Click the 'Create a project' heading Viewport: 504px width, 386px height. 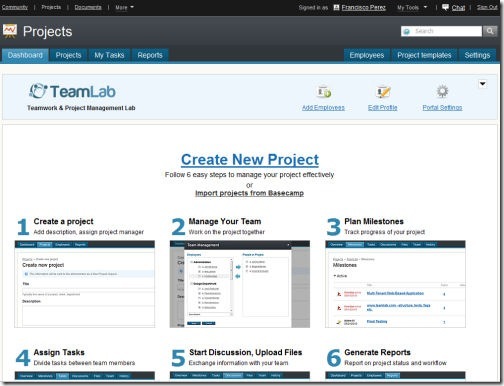(x=63, y=221)
